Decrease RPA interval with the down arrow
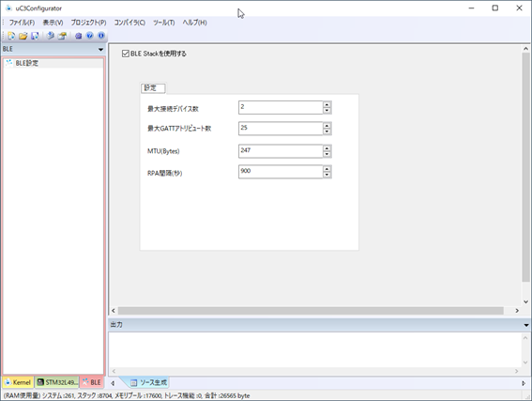The image size is (532, 401). [327, 175]
